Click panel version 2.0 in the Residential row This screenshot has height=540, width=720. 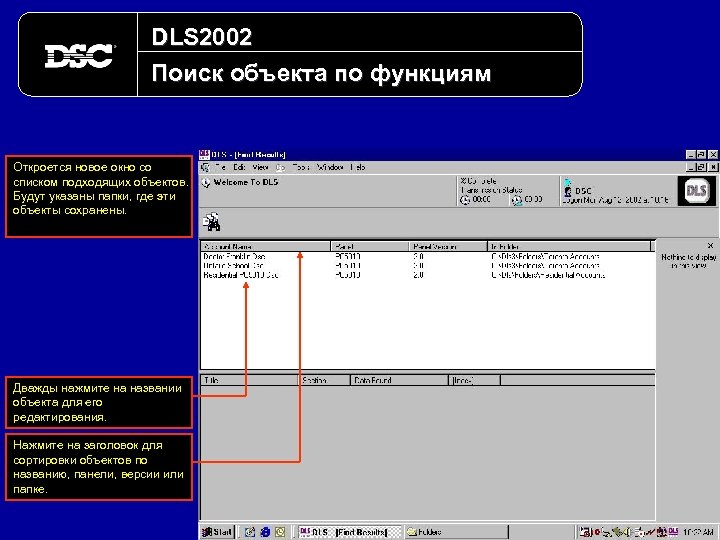click(x=418, y=275)
